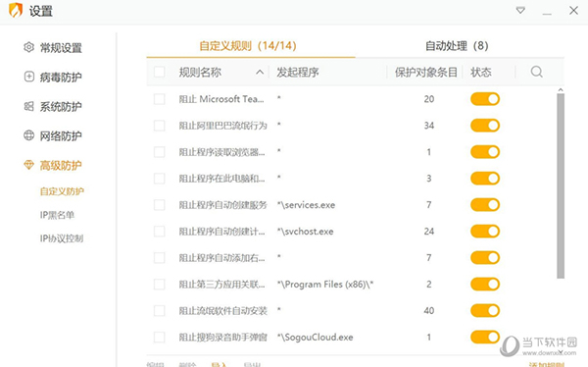Viewport: 588px width, 367px height.
Task: Select the rule named 阻止程序读取浏览器...
Action: [x=221, y=152]
